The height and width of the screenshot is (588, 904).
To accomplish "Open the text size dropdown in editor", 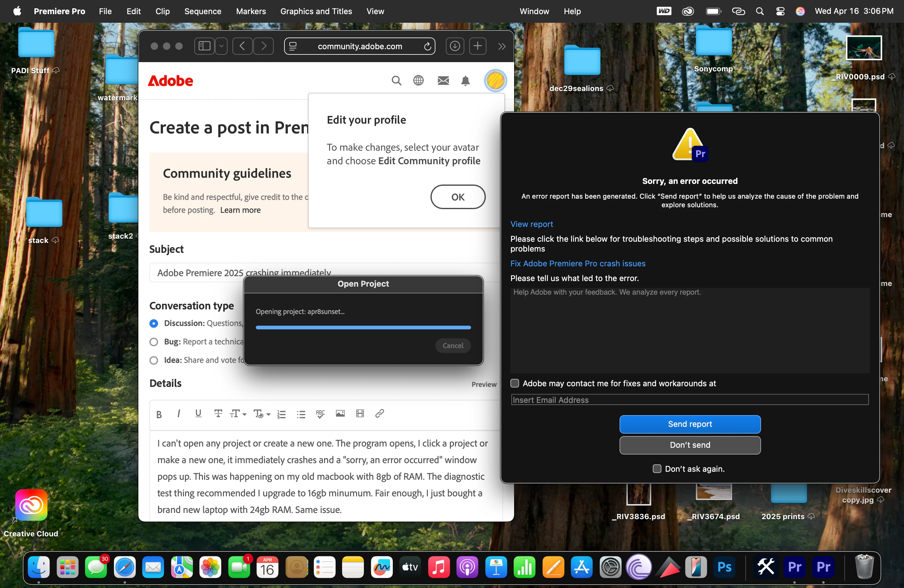I will point(238,414).
